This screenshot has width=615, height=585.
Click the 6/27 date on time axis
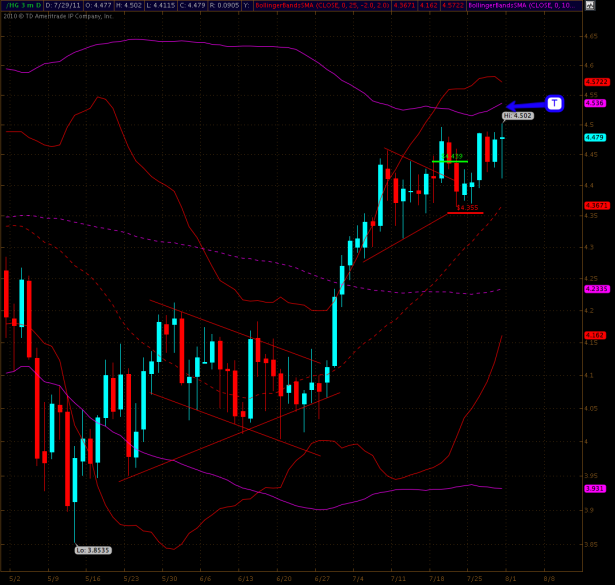coord(321,578)
